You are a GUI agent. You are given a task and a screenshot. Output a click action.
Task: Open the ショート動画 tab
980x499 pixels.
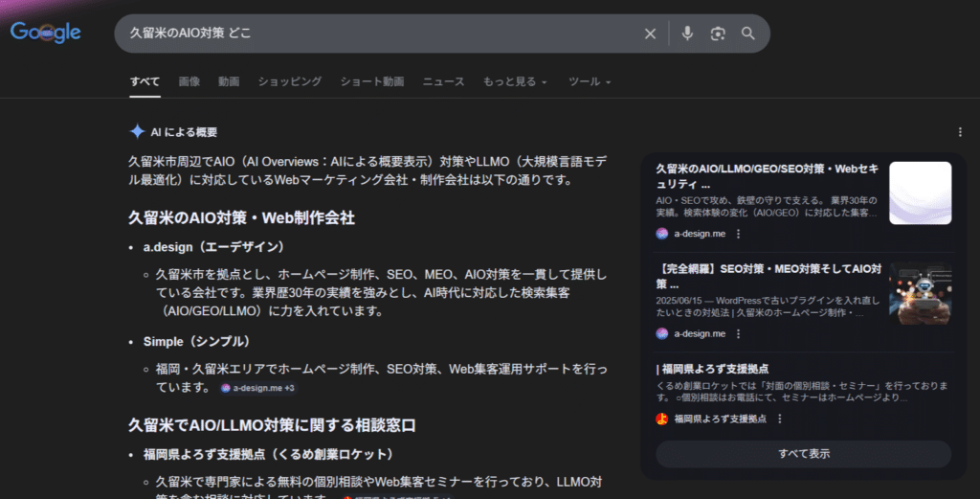coord(372,81)
